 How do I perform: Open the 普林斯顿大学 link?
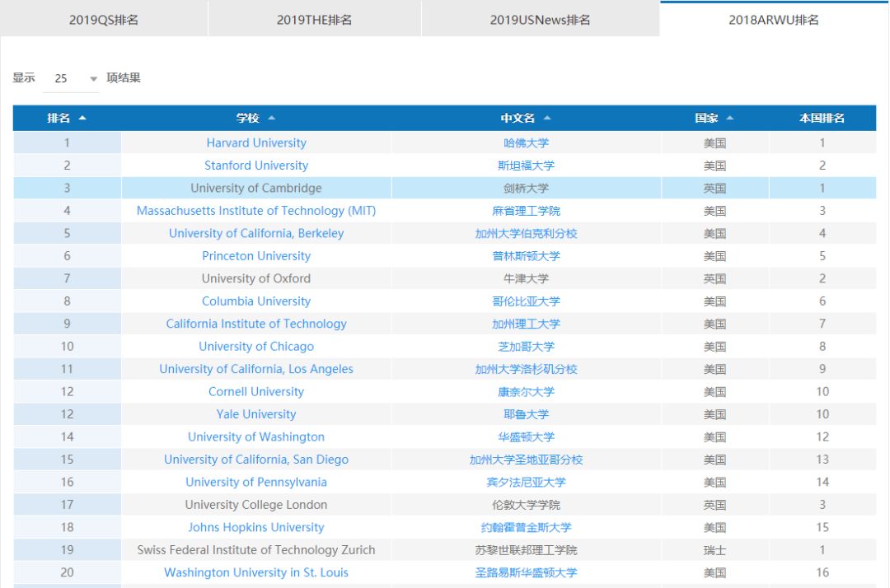(x=526, y=256)
